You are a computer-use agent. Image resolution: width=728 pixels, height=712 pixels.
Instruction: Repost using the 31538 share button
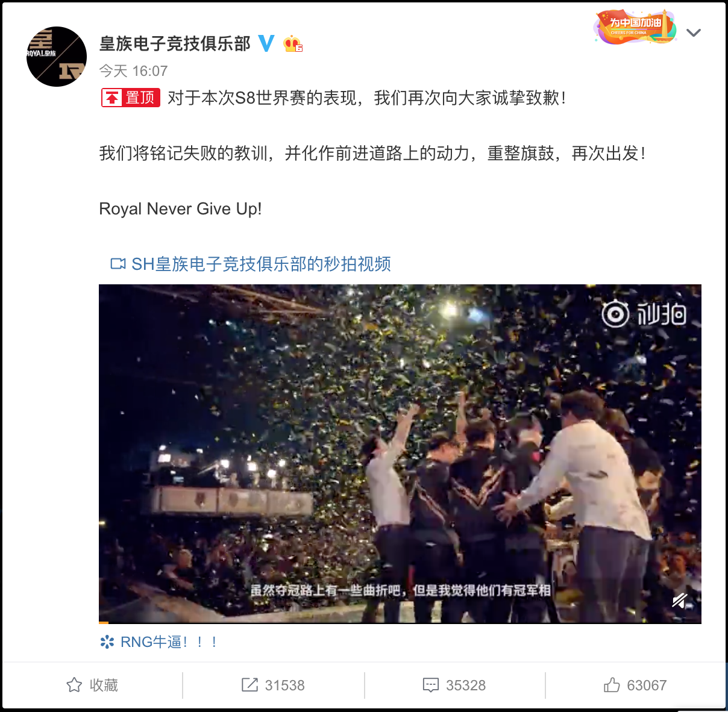[x=273, y=685]
